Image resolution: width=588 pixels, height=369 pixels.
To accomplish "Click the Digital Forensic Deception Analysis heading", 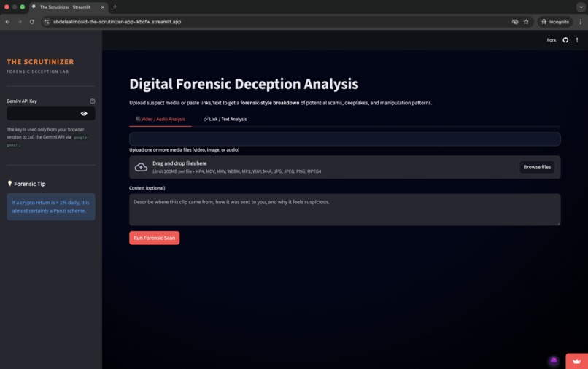I will 244,84.
